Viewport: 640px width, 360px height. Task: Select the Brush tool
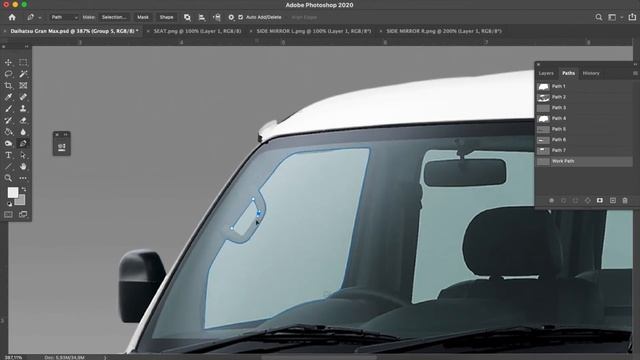click(x=8, y=109)
